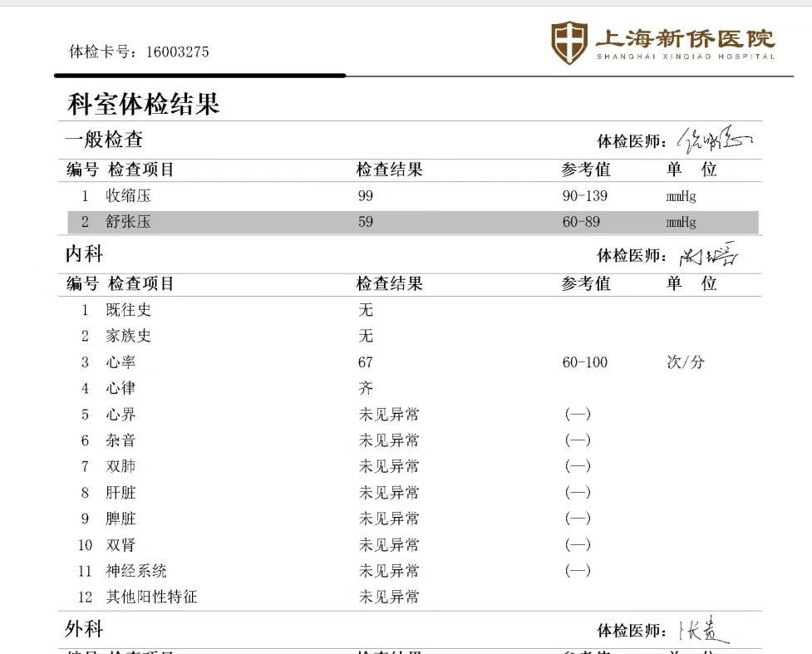Screen dimensions: 812x654
Task: Click the 心律 result 齐
Action: pos(366,388)
